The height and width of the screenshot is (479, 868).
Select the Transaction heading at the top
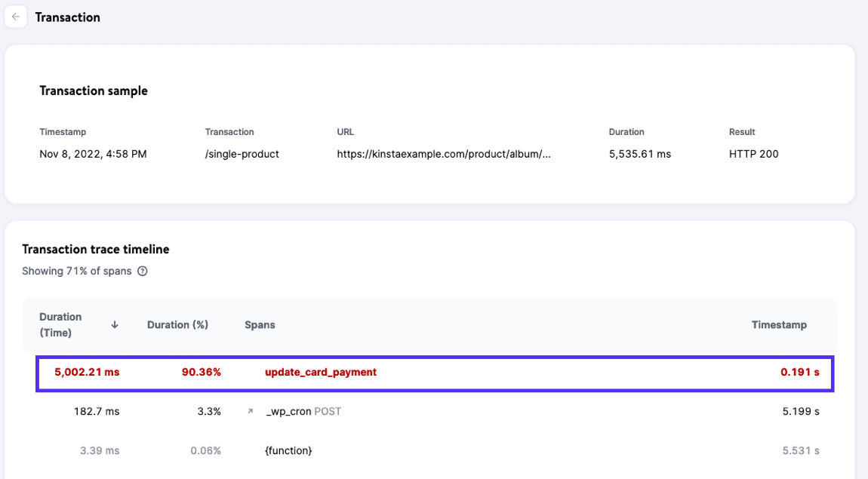point(67,17)
